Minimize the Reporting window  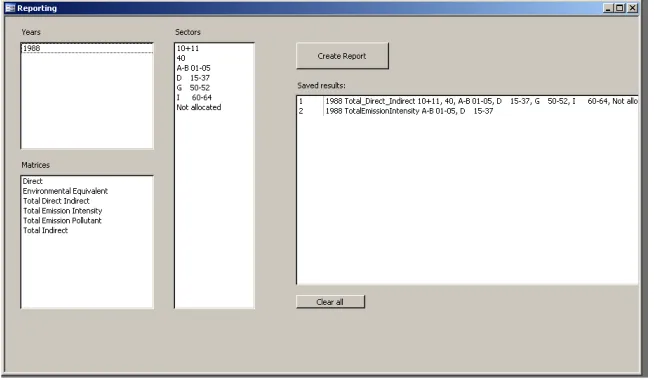pos(608,8)
